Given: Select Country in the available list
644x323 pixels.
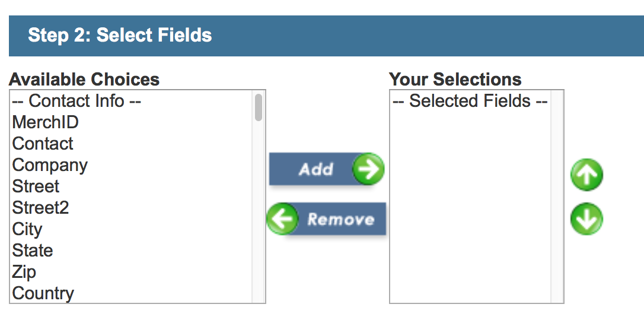Looking at the screenshot, I should pos(43,293).
